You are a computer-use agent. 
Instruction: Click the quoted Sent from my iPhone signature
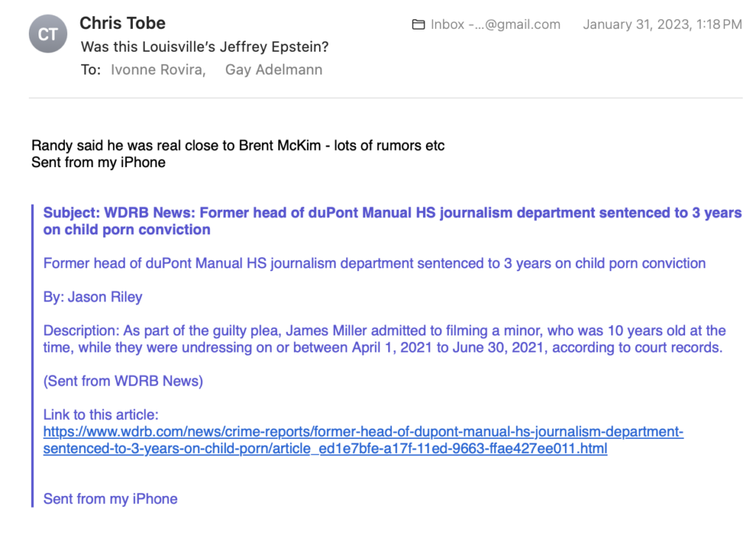point(111,498)
